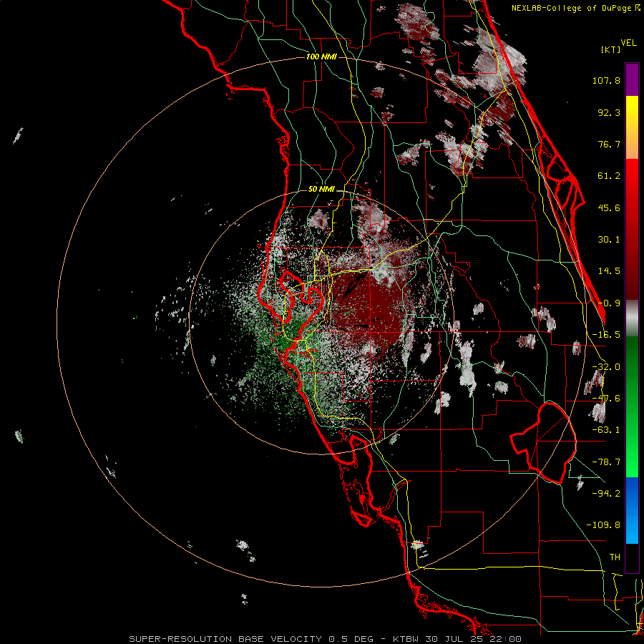Pick the yellow-orange color bar segment
This screenshot has width=644, height=644.
632,127
